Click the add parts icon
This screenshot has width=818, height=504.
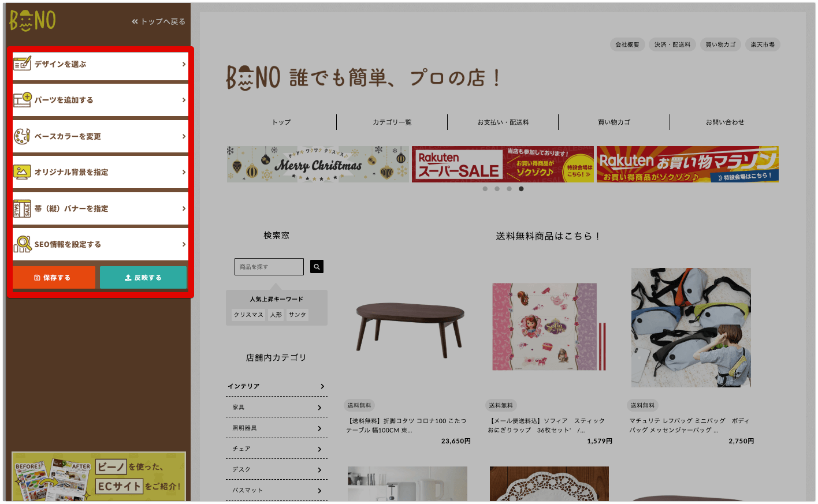(22, 100)
